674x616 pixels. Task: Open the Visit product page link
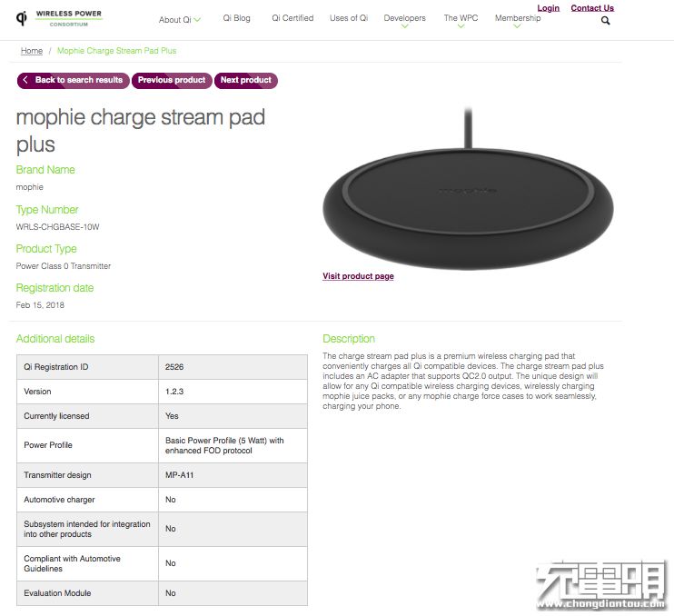click(x=358, y=276)
